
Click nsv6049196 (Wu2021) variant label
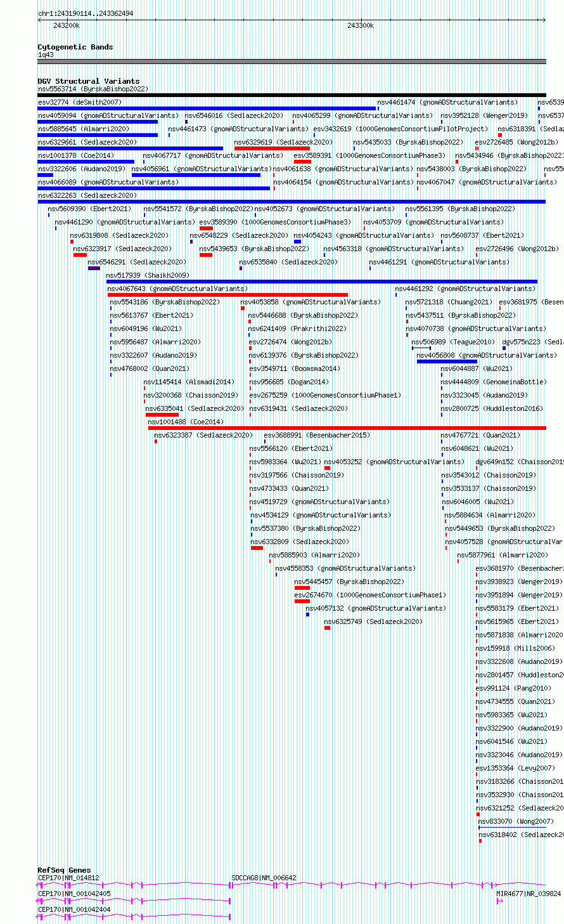(146, 329)
